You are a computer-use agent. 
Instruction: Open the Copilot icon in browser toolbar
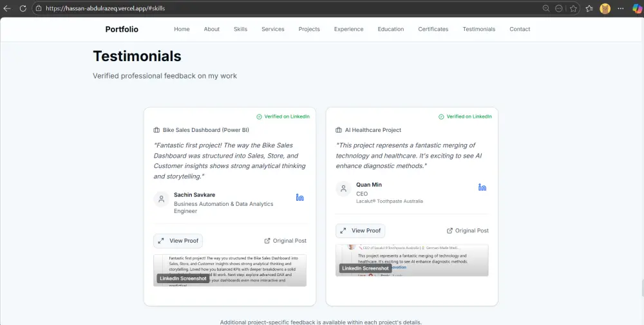[x=637, y=8]
